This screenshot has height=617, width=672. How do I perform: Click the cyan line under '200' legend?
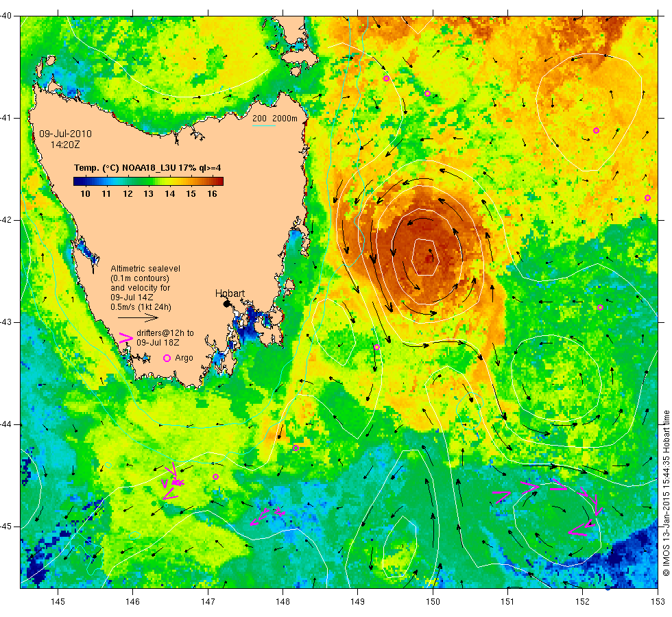(x=263, y=125)
